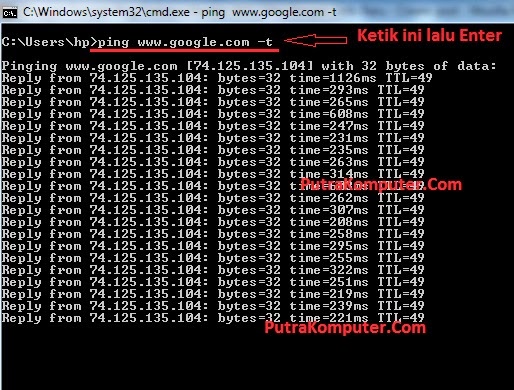Image resolution: width=514 pixels, height=390 pixels.
Task: Select the 'Pinging www.google.com' header line
Action: (249, 66)
